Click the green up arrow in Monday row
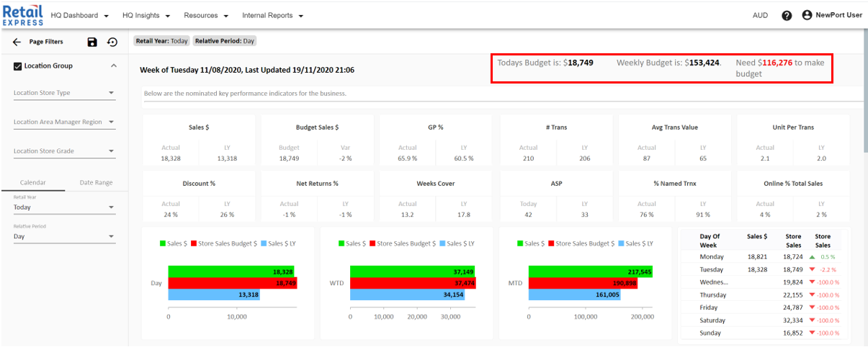This screenshot has height=347, width=868. 813,256
